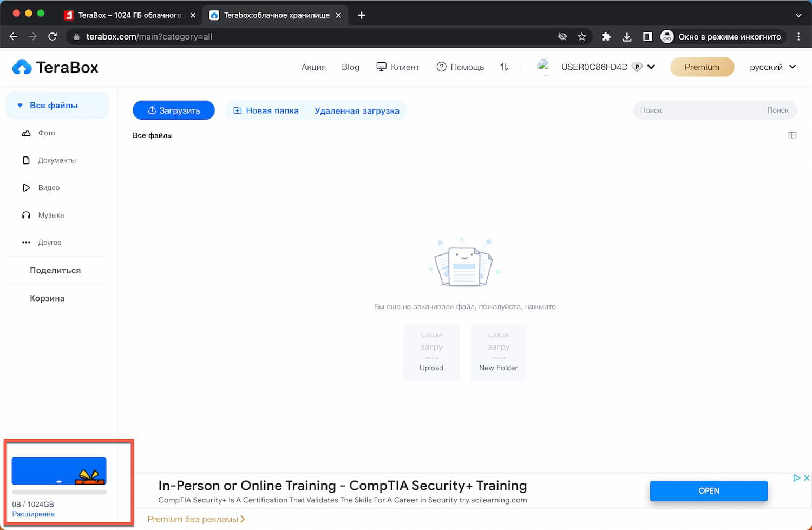Open the Музыка category in sidebar
This screenshot has width=812, height=530.
click(51, 215)
